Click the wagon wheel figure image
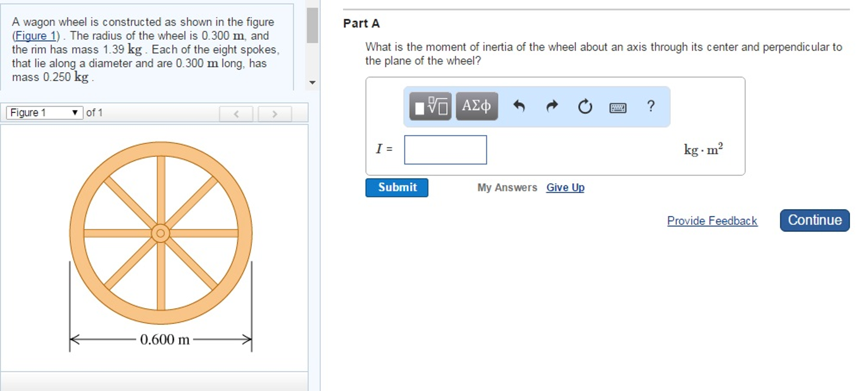Image resolution: width=868 pixels, height=391 pixels. click(161, 233)
